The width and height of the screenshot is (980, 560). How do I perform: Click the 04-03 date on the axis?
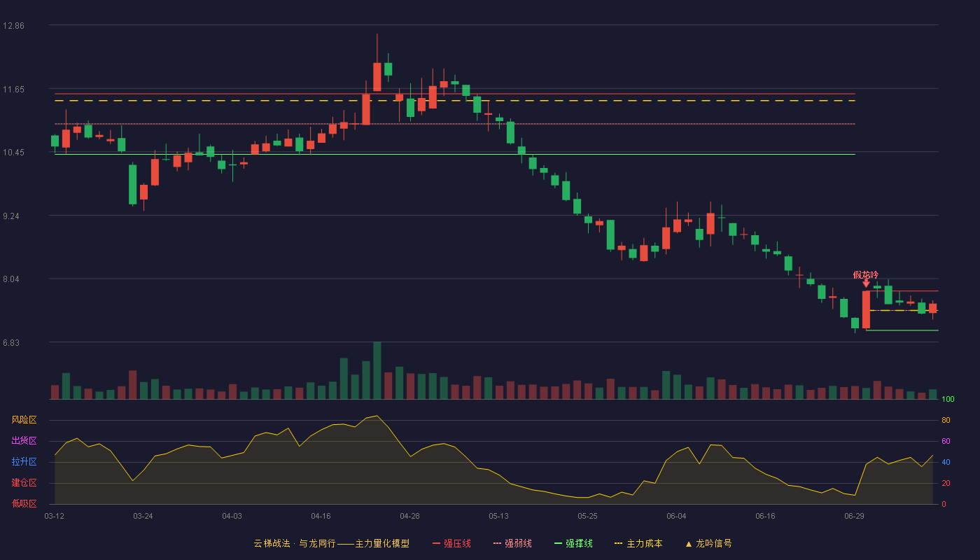coord(232,516)
